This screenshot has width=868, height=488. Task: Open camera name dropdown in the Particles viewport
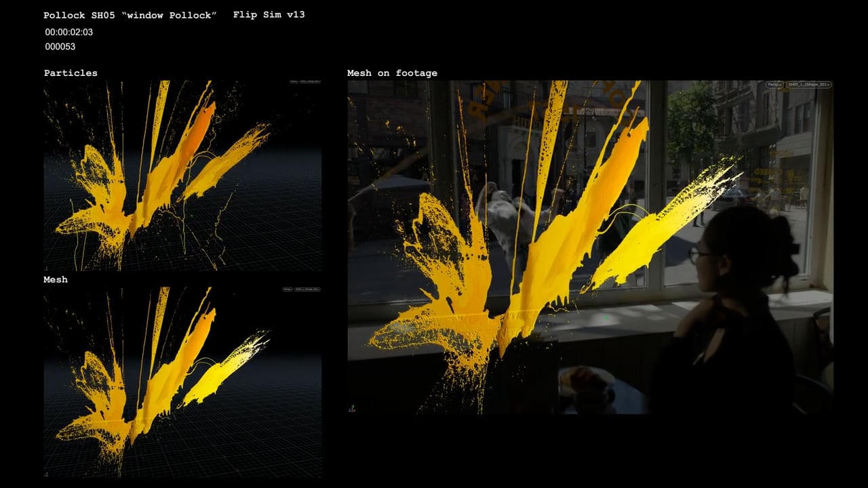point(310,81)
